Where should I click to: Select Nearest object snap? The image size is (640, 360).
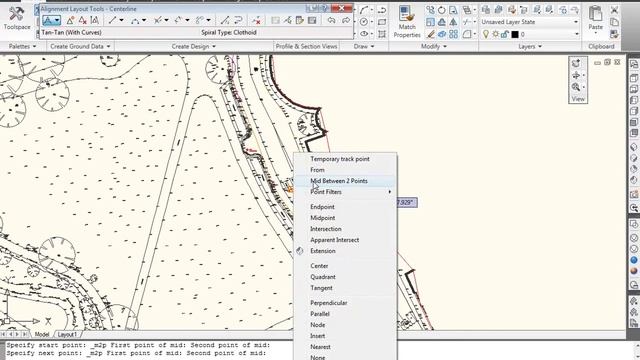tap(345, 347)
